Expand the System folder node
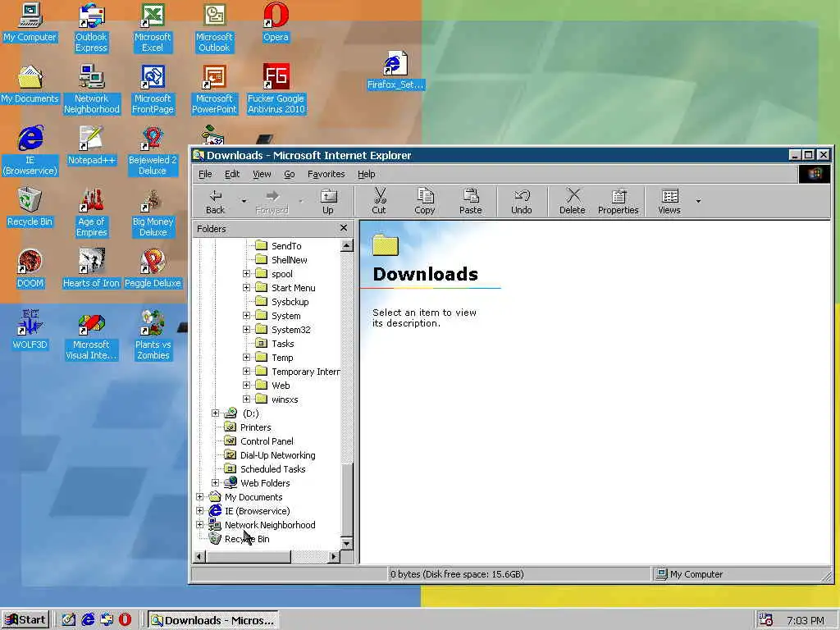 tap(246, 316)
